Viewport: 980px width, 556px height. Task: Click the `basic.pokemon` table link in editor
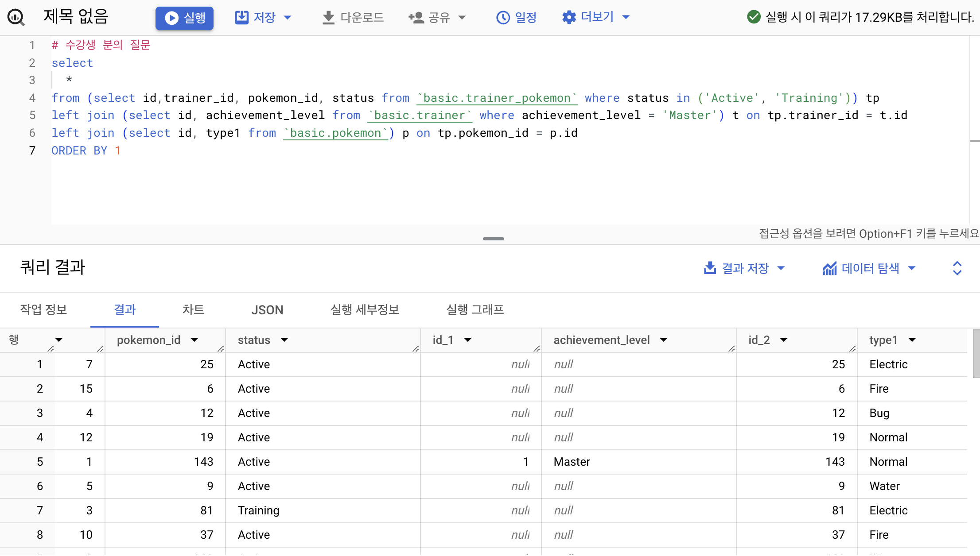point(336,133)
